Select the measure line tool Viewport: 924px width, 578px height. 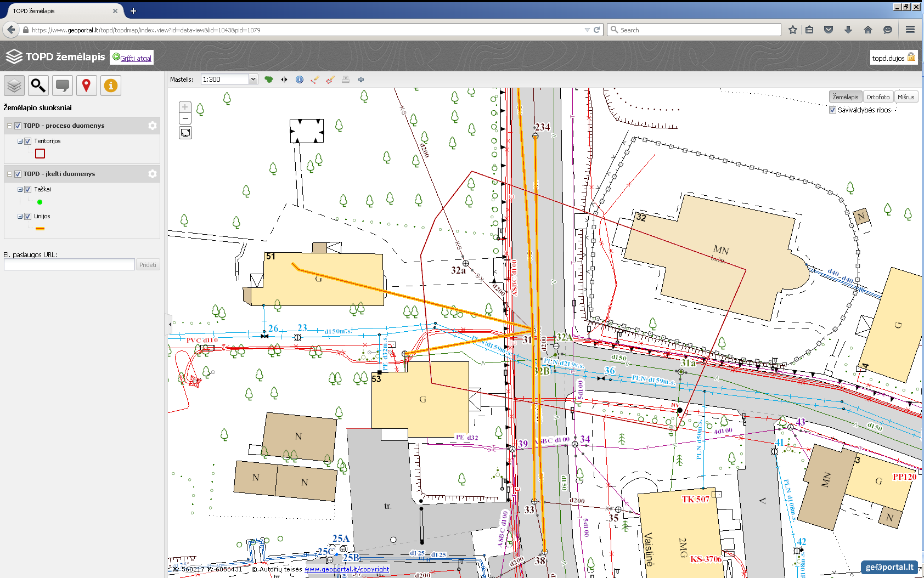315,80
